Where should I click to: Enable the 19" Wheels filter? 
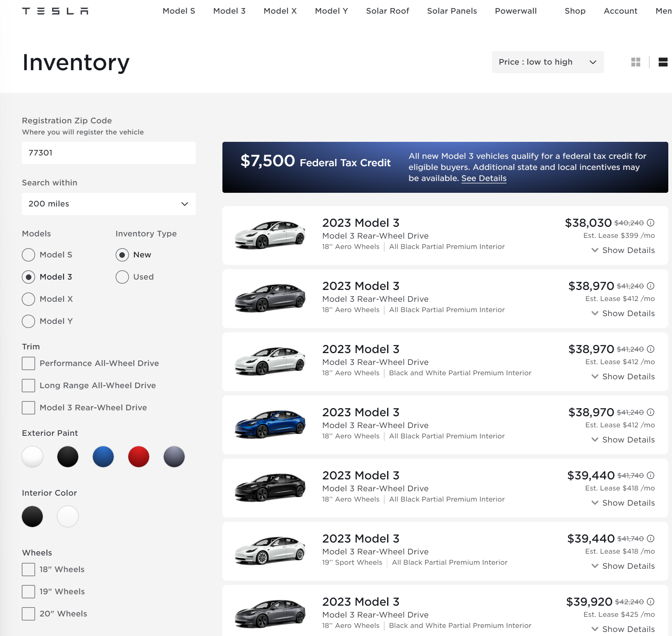pyautogui.click(x=28, y=592)
